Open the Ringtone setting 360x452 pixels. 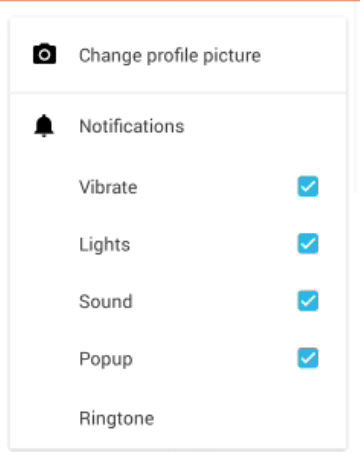coord(178,418)
